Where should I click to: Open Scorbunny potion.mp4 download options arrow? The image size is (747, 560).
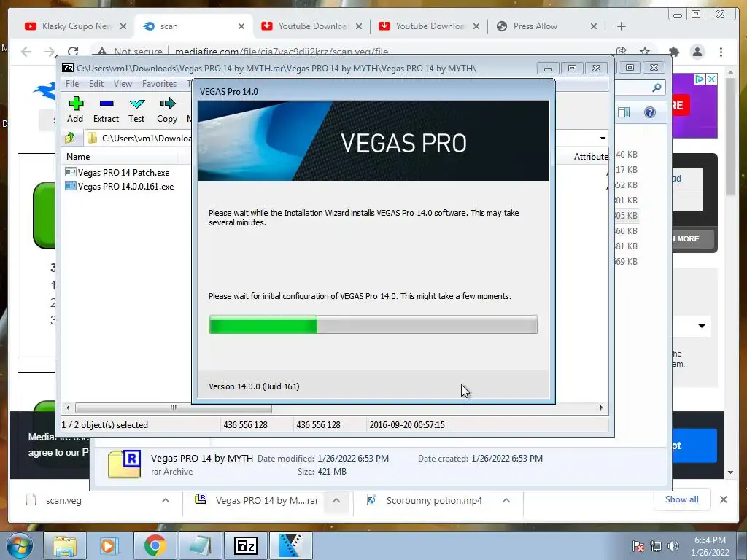(x=506, y=500)
